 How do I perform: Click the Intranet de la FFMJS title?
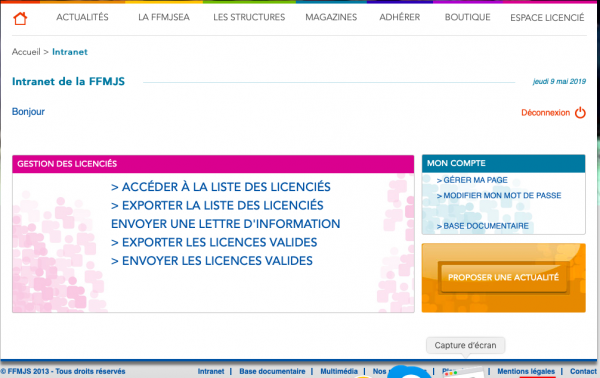tap(68, 81)
